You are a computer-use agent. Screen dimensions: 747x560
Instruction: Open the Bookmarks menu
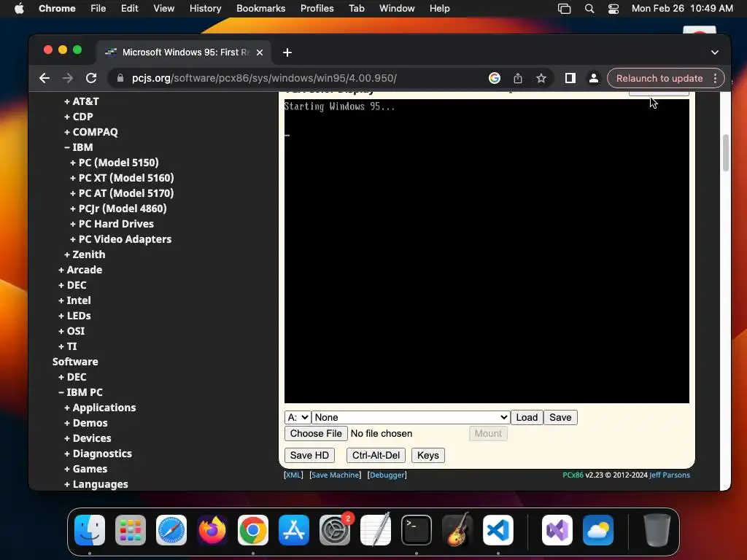260,9
